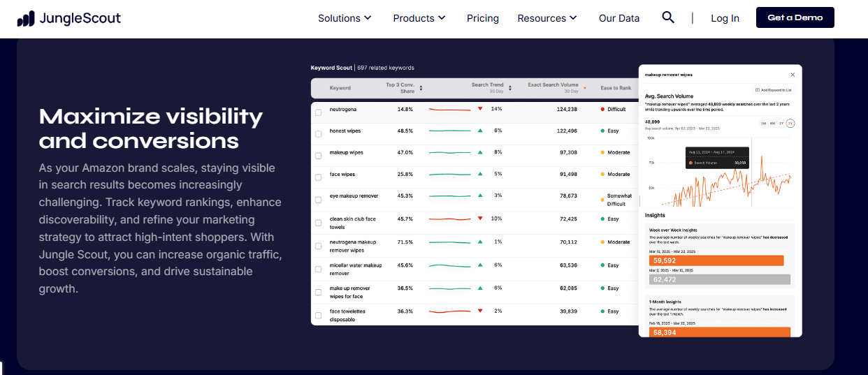Click the sort arrows for Search Trend
This screenshot has width=868, height=375.
point(510,88)
